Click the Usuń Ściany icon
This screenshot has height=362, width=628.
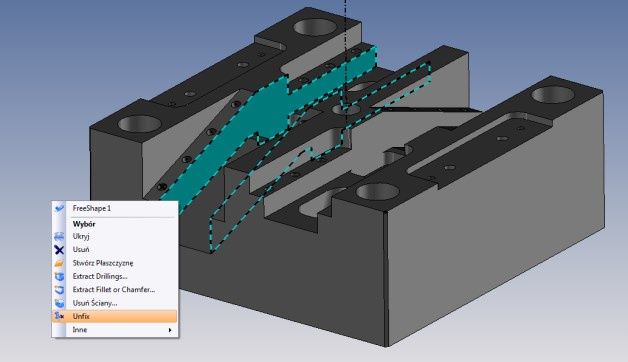coord(59,303)
